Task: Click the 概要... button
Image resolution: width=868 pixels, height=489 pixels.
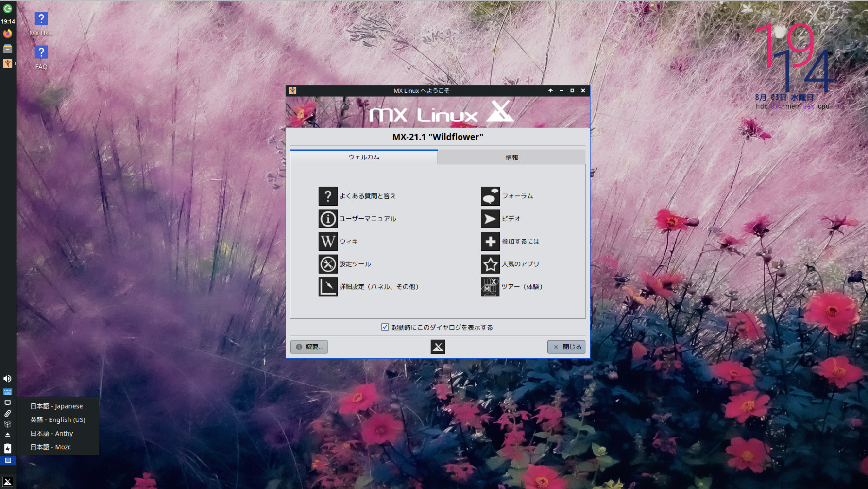Action: tap(309, 347)
